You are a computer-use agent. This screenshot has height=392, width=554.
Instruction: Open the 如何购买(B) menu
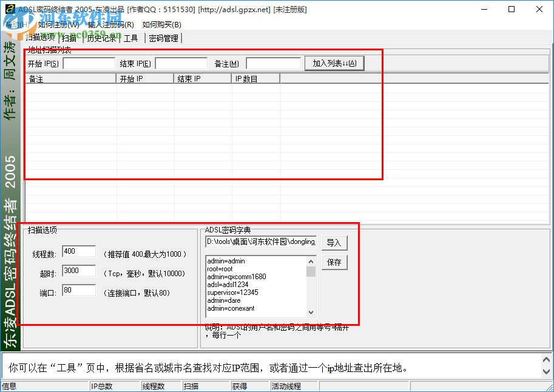(161, 25)
